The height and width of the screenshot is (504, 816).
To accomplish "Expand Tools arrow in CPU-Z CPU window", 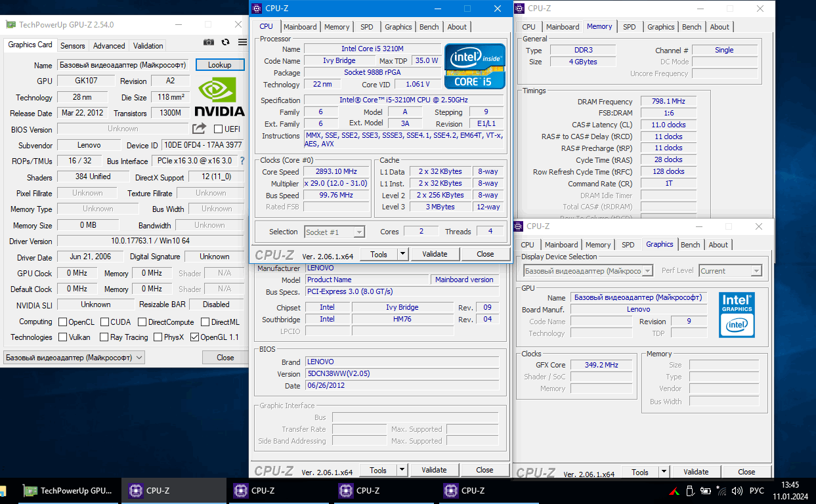I will click(403, 254).
